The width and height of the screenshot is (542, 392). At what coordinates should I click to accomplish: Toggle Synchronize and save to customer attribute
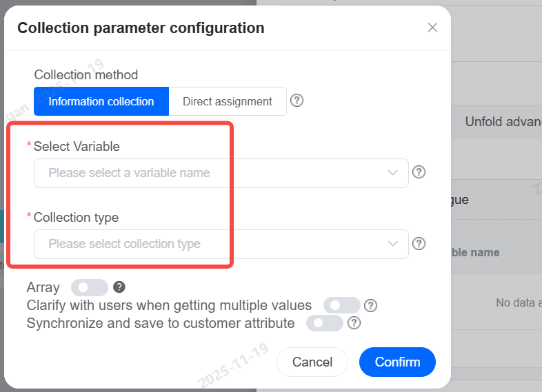tap(325, 323)
